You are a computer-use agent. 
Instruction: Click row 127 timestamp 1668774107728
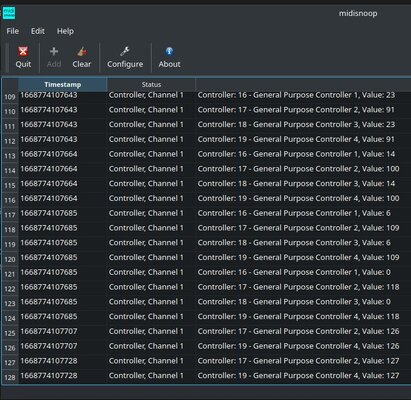click(x=49, y=361)
